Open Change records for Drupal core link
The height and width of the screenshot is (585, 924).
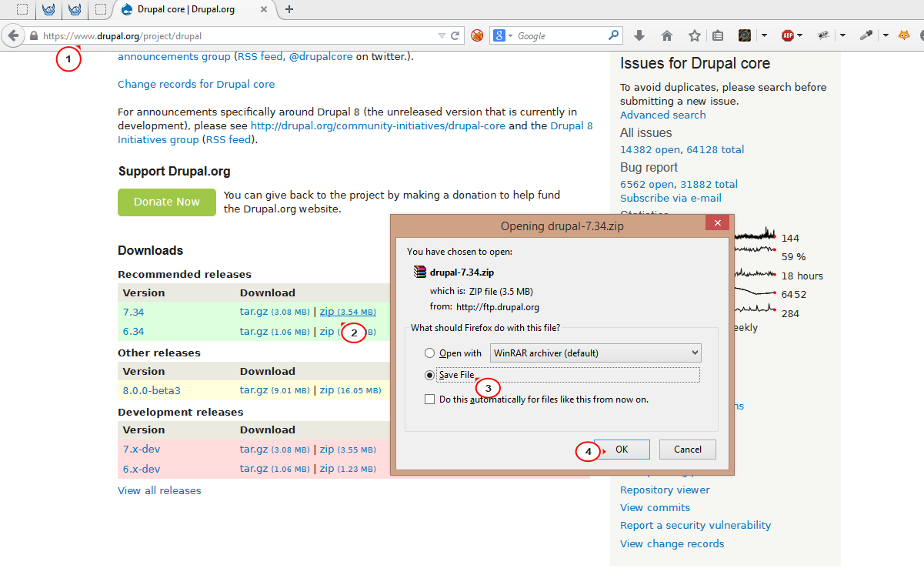coord(196,84)
